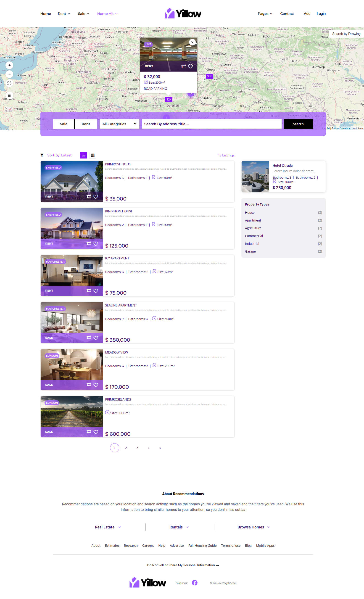Open the All Categories dropdown
The width and height of the screenshot is (364, 599).
119,124
